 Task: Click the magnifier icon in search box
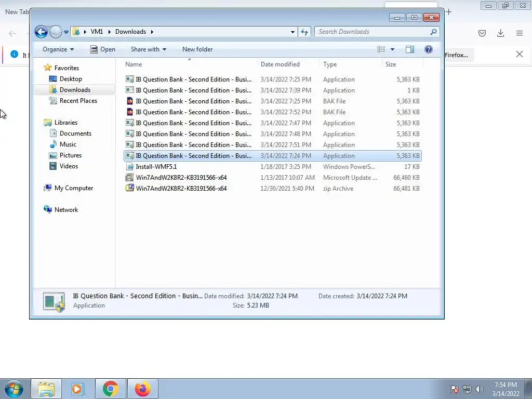point(433,32)
